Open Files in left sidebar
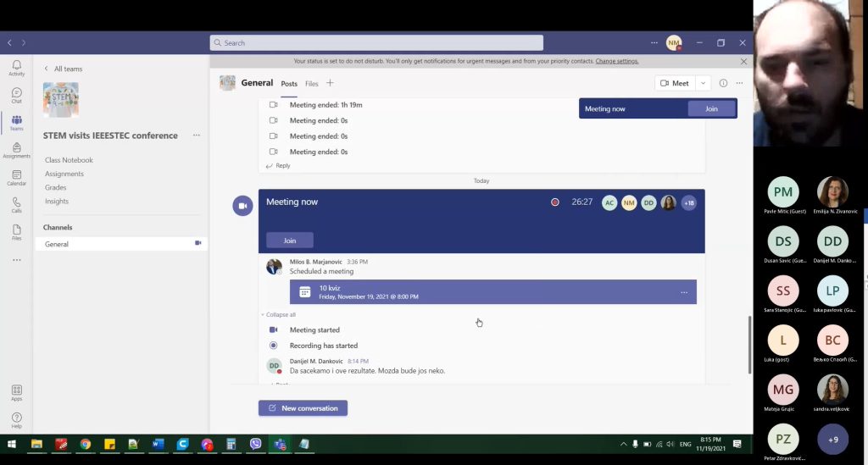Image resolution: width=868 pixels, height=465 pixels. pos(16,232)
